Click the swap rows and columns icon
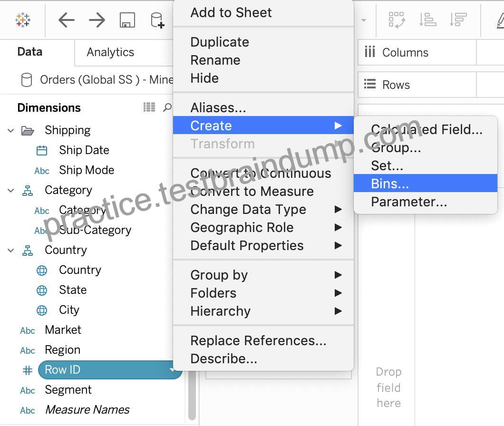This screenshot has width=504, height=426. (397, 20)
